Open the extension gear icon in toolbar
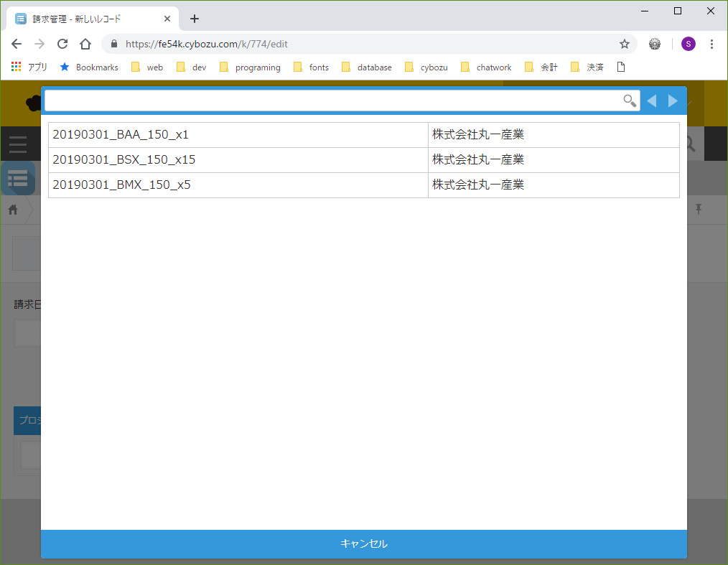728x565 pixels. click(655, 44)
